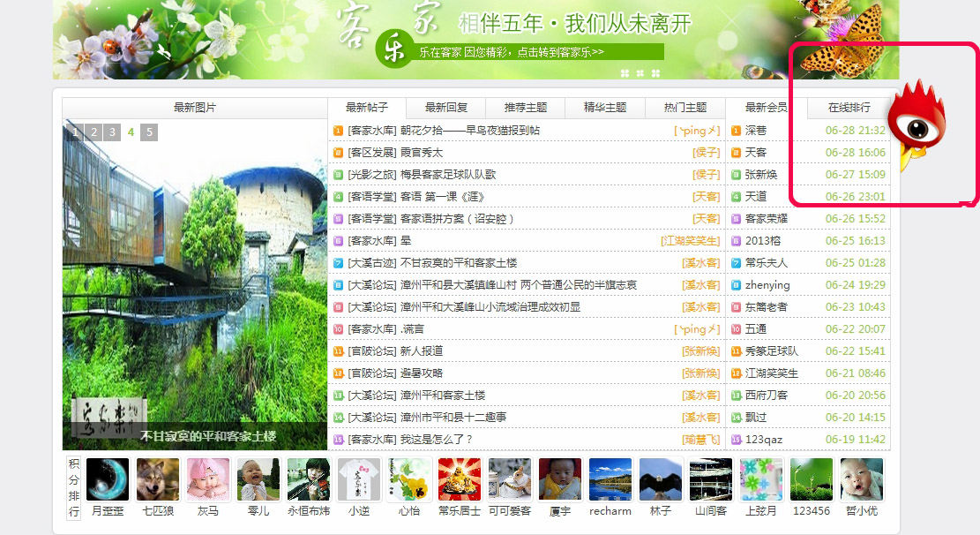The image size is (980, 535).
Task: Click the Weibo eye mascot icon
Action: (916, 127)
